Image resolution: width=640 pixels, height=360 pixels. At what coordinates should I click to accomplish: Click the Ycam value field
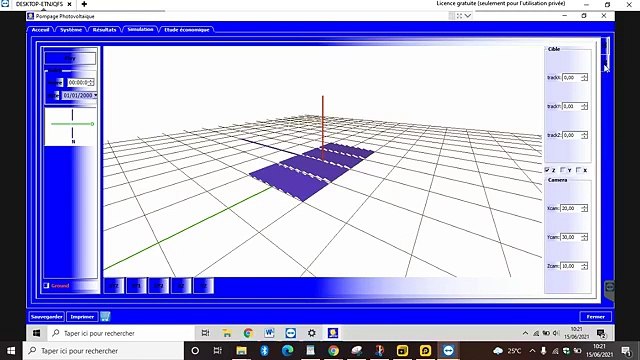(571, 237)
